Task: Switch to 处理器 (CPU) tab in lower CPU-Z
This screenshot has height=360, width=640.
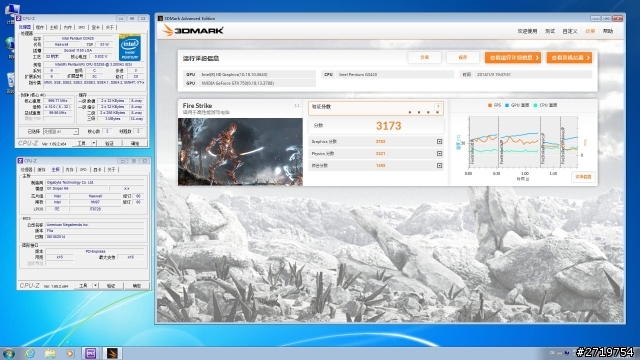Action: pyautogui.click(x=27, y=169)
